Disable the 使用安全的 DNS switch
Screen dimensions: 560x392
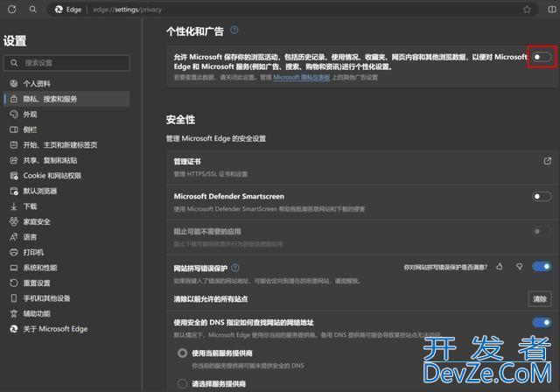pyautogui.click(x=542, y=322)
